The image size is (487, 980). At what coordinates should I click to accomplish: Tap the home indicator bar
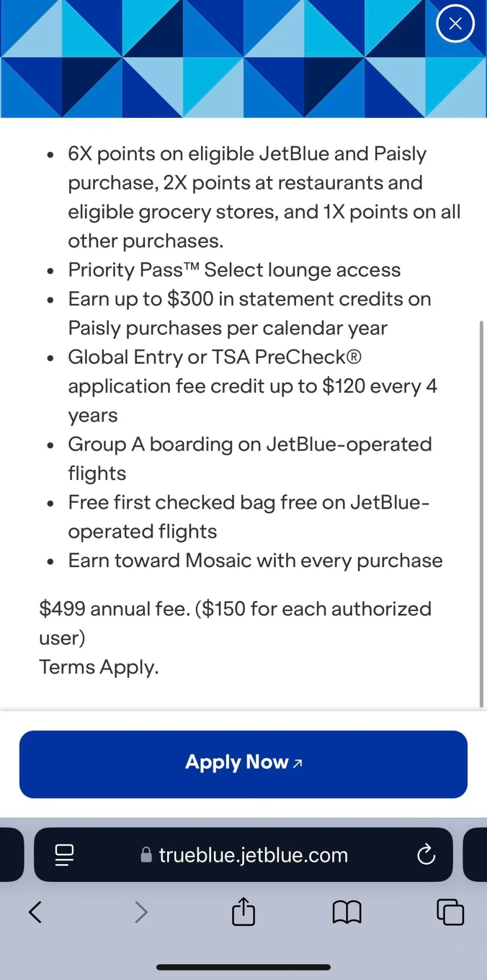tap(243, 967)
